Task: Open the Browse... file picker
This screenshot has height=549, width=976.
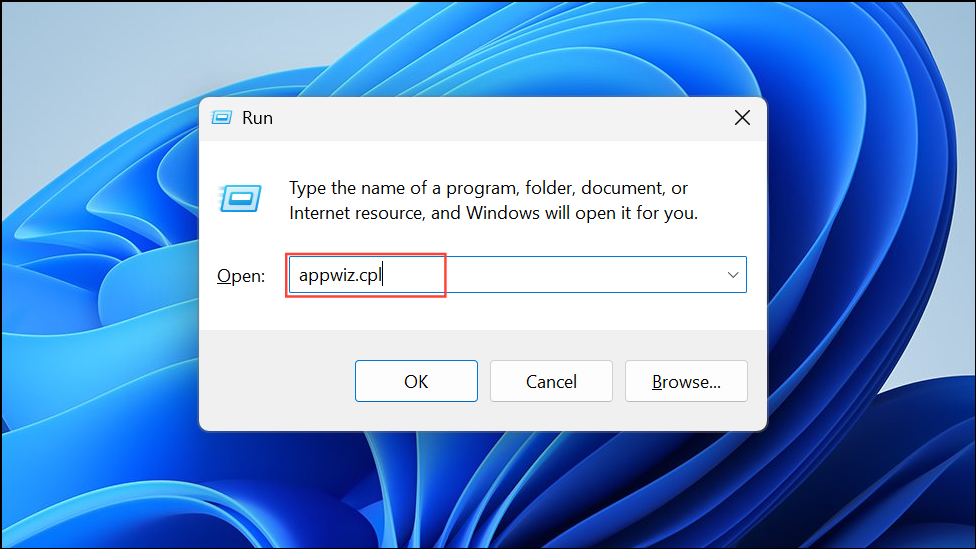Action: [686, 381]
